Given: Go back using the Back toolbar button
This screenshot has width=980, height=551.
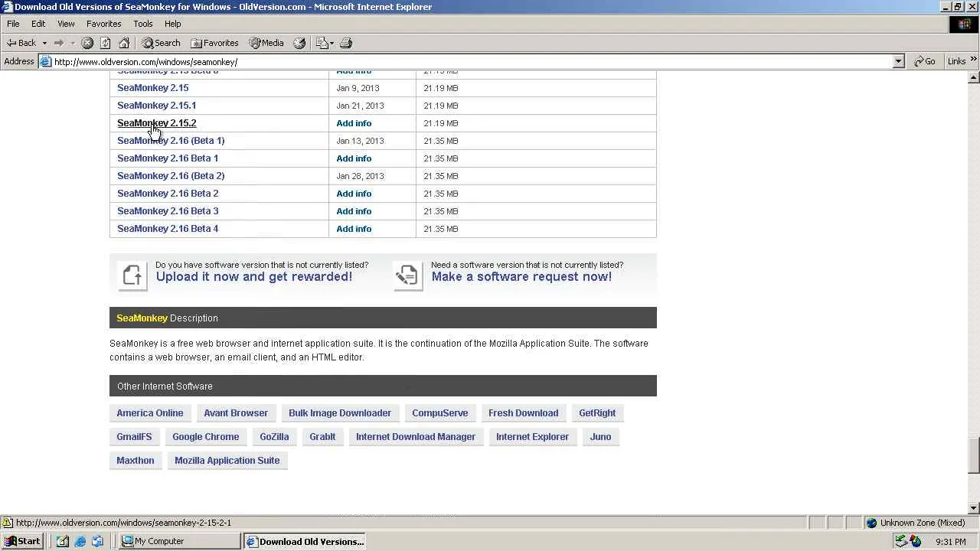Looking at the screenshot, I should coord(21,43).
